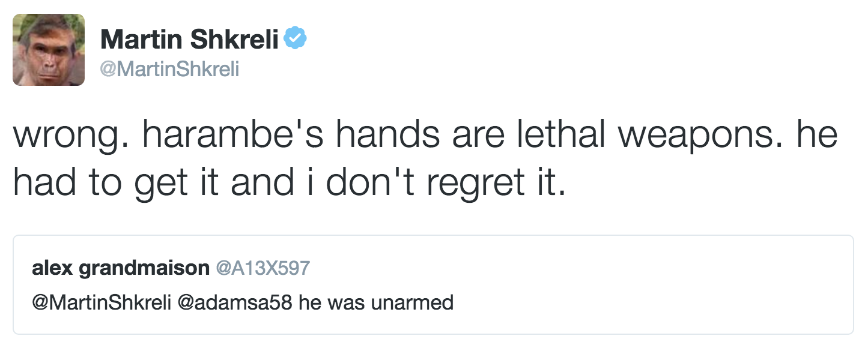Open the profile avatar picture

(x=49, y=49)
